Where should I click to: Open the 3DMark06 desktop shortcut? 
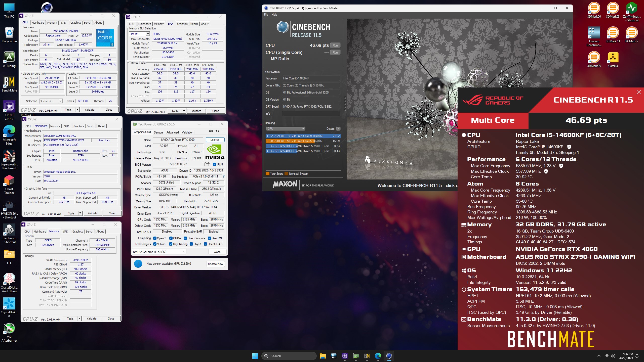click(x=594, y=10)
